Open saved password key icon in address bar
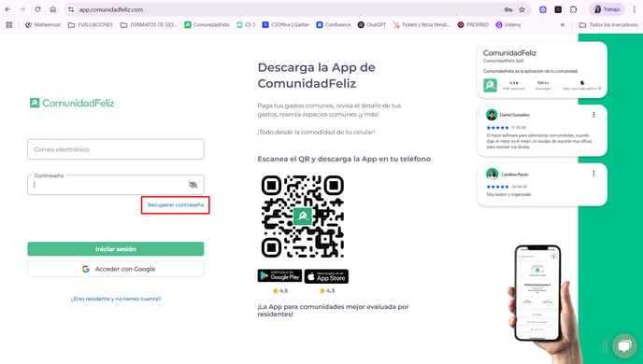 click(x=508, y=9)
